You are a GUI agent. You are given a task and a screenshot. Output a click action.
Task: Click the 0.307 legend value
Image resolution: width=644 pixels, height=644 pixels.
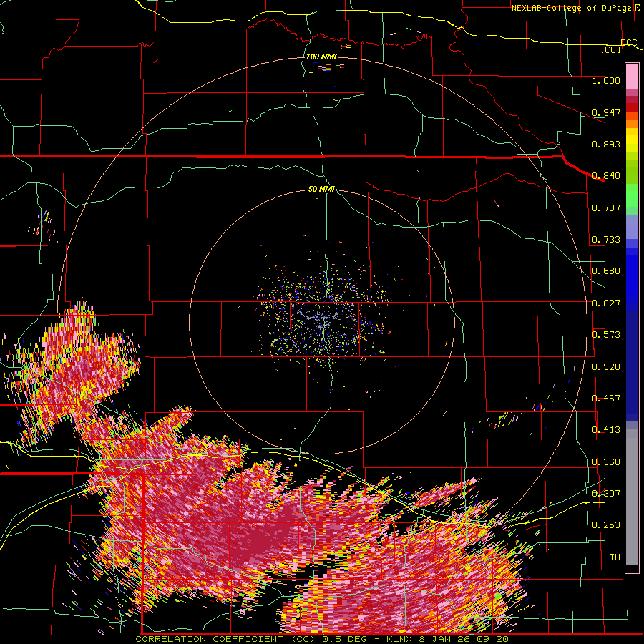pyautogui.click(x=606, y=494)
